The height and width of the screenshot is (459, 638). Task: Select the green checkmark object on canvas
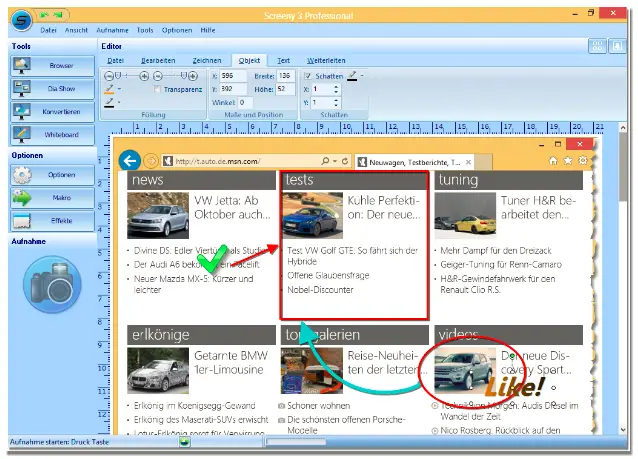coord(212,259)
